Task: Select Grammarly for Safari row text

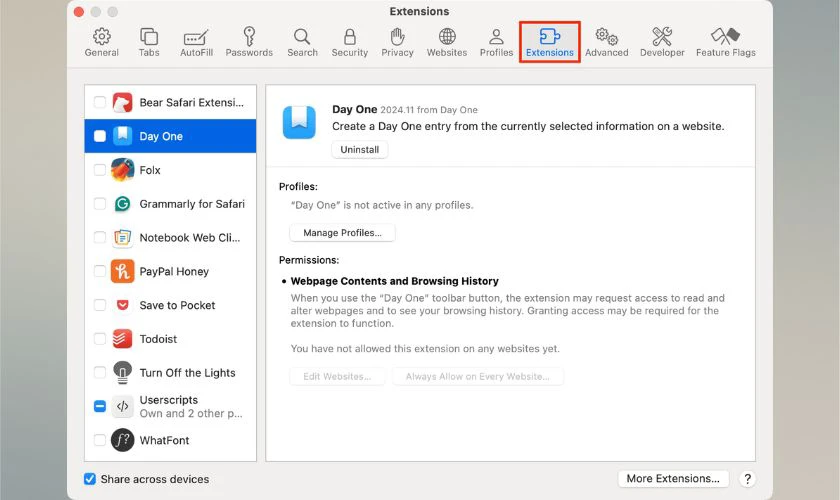Action: (192, 204)
